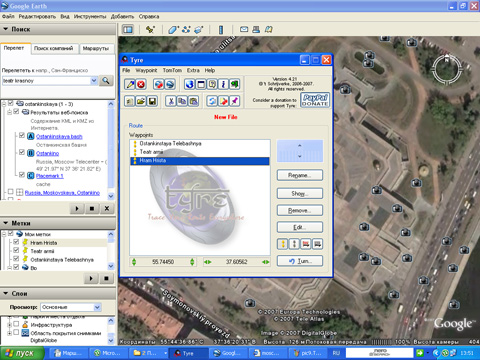The image size is (480, 360).
Task: Uncheck the Hram Hrista placemark checkbox
Action: tap(16, 242)
